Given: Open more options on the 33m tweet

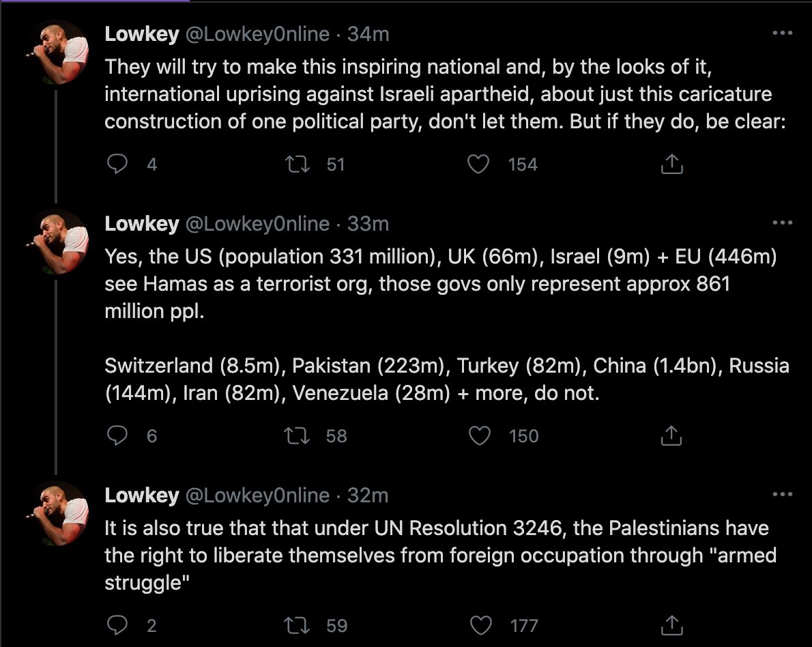Looking at the screenshot, I should point(782,223).
